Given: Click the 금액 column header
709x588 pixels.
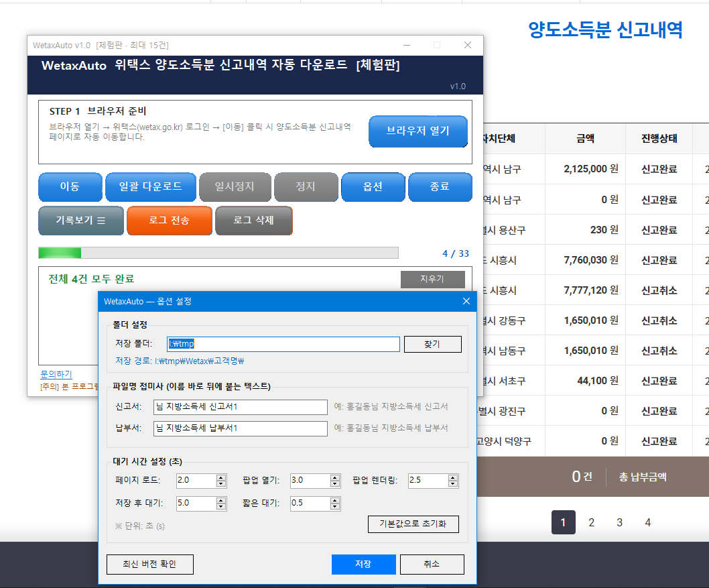Looking at the screenshot, I should click(586, 139).
